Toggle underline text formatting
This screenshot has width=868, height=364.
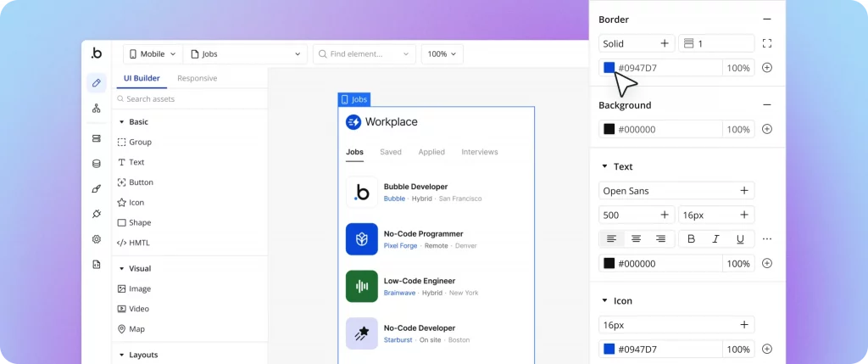pos(740,238)
